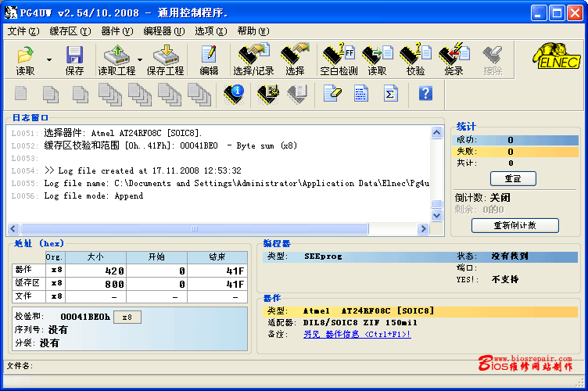The width and height of the screenshot is (588, 391).
Task: Click the log window scroll down arrow
Action: (436, 216)
